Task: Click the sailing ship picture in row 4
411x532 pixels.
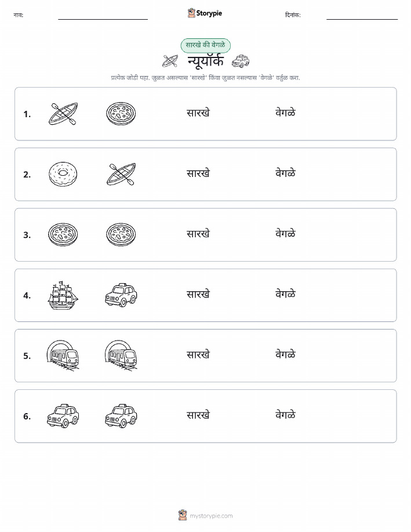Action: (63, 295)
